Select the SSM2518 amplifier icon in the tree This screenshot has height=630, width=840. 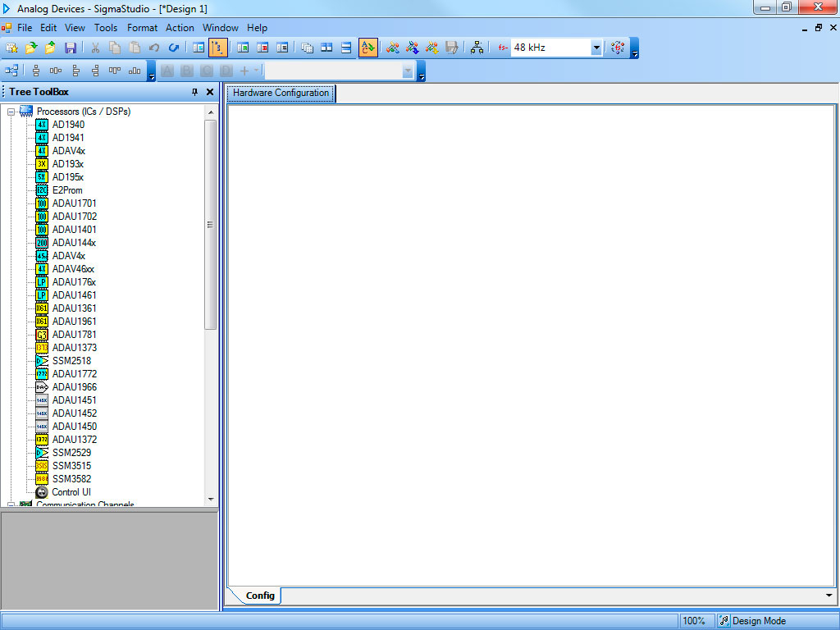pyautogui.click(x=42, y=361)
